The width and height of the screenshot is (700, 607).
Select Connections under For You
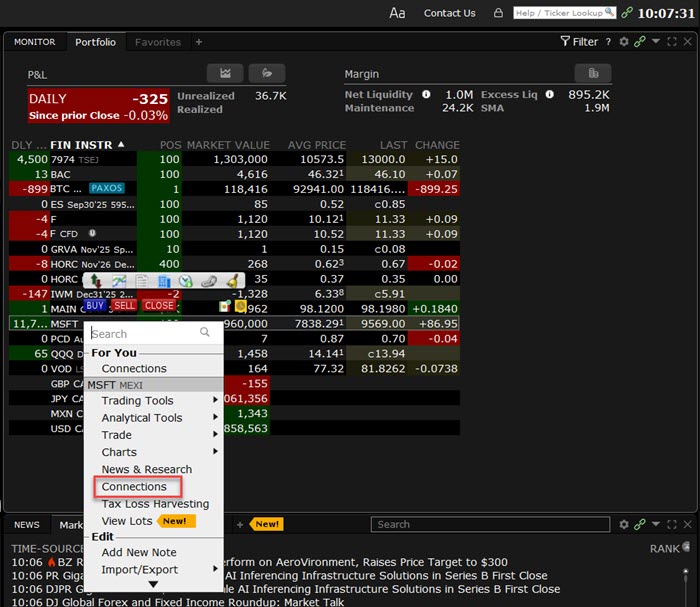coord(134,368)
